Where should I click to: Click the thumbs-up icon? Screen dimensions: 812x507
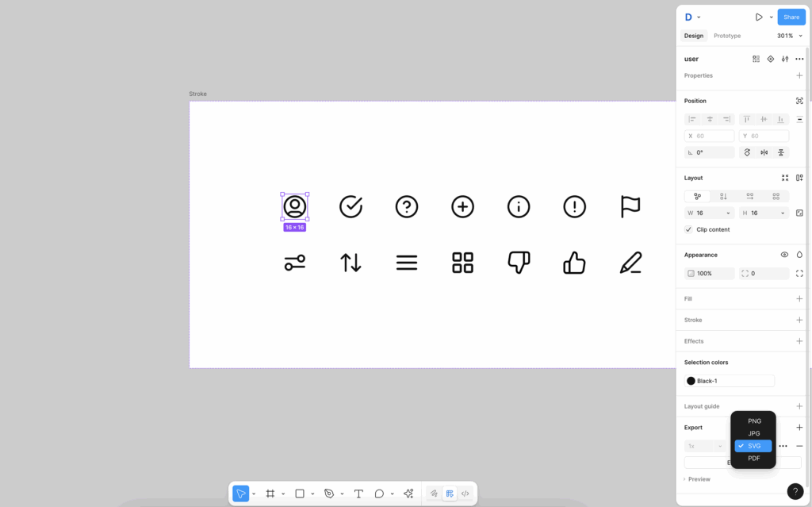coord(574,263)
